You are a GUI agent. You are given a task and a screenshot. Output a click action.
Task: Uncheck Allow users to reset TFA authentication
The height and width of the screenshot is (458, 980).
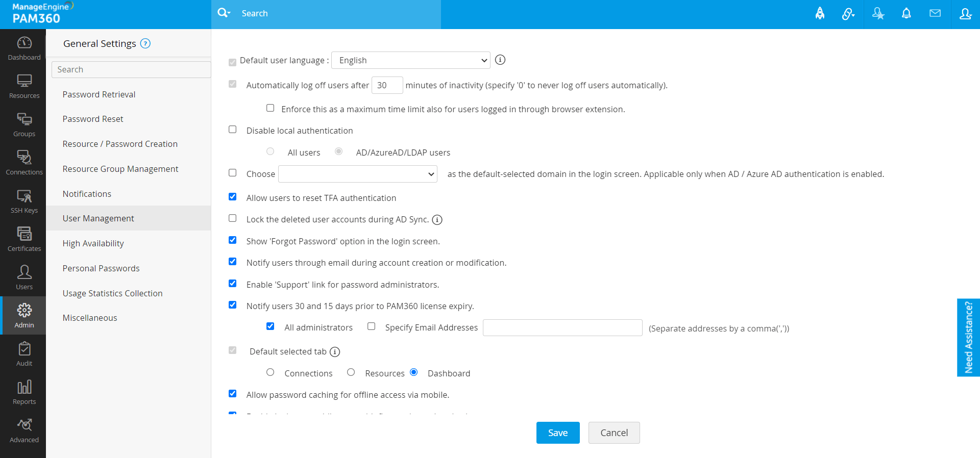click(233, 197)
